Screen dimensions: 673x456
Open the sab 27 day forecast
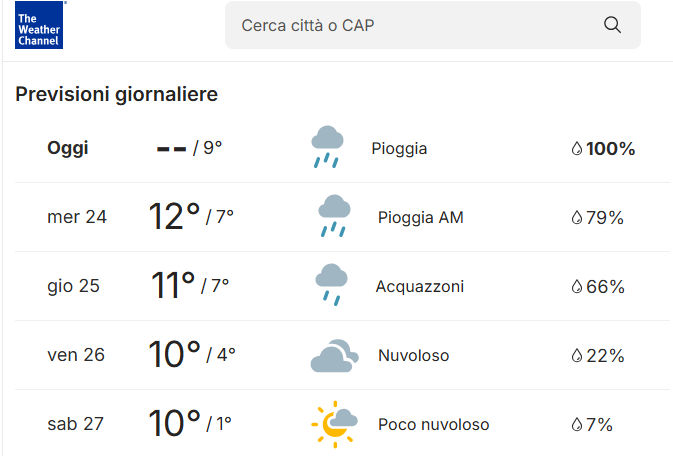point(76,424)
